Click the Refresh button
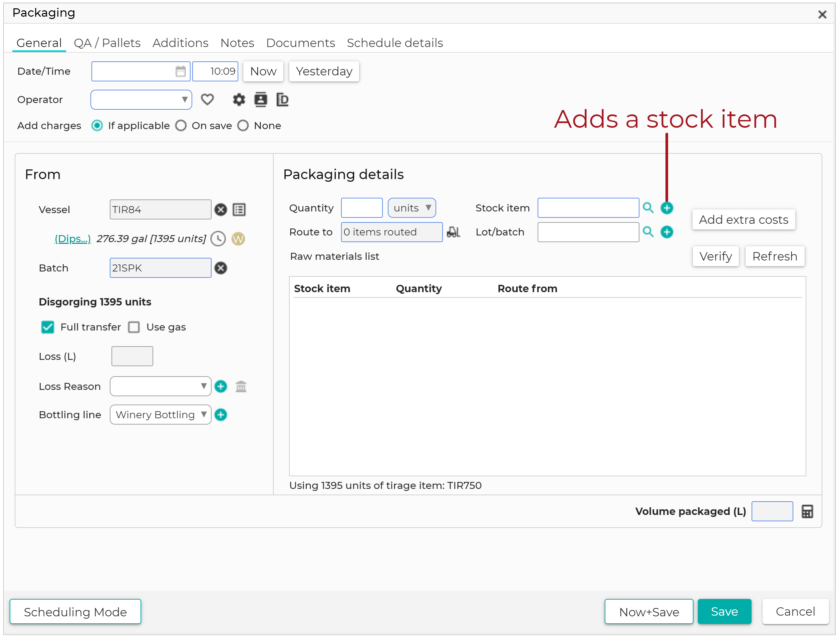840x639 pixels. tap(775, 257)
